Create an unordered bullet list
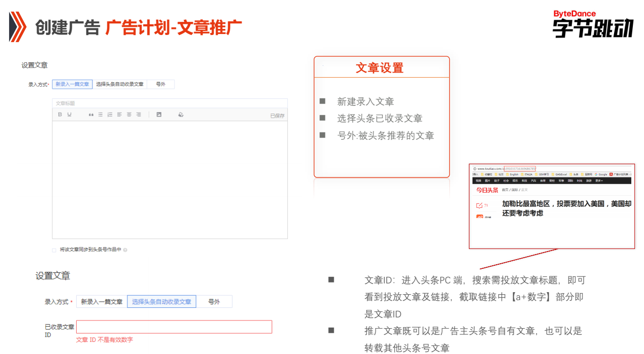 (x=100, y=114)
